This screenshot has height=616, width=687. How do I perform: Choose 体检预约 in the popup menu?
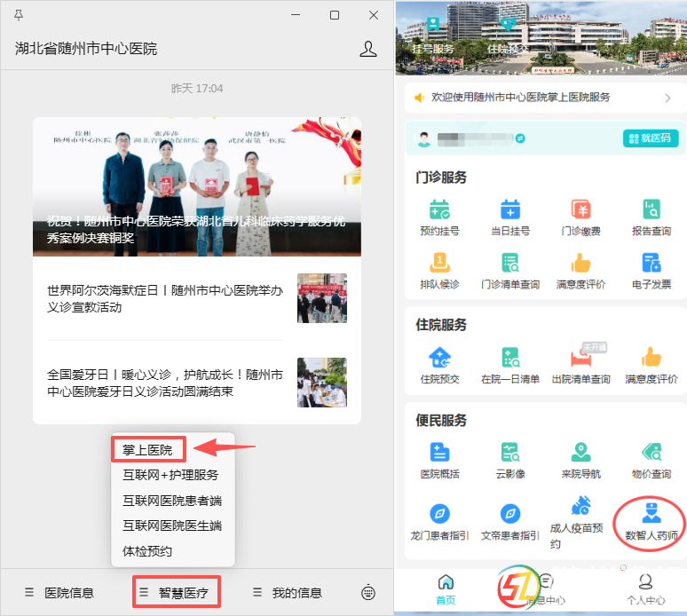(x=147, y=551)
